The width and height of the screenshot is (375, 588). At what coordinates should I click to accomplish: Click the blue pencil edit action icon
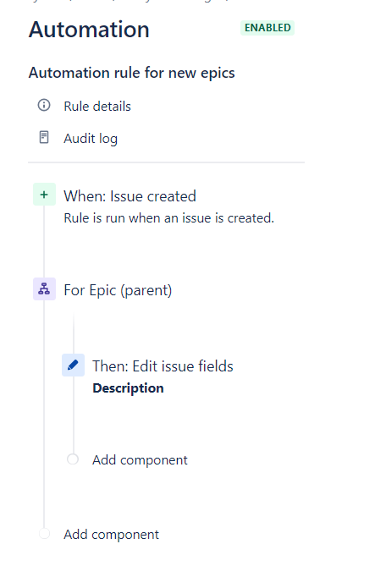coord(73,365)
